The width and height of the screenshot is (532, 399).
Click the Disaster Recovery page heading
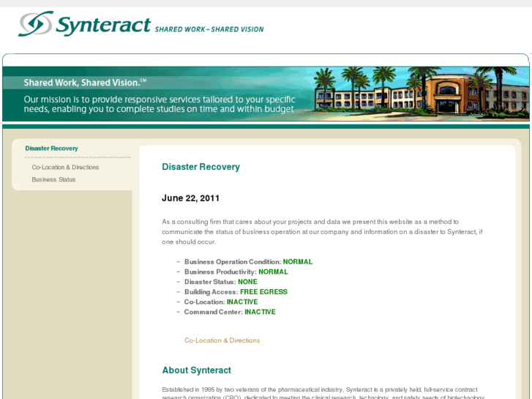tap(201, 167)
